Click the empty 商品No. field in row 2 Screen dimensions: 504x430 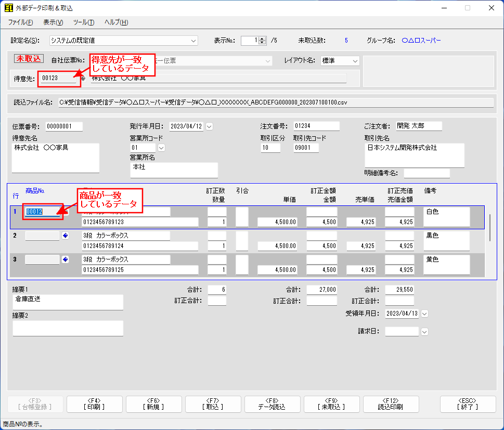click(43, 236)
